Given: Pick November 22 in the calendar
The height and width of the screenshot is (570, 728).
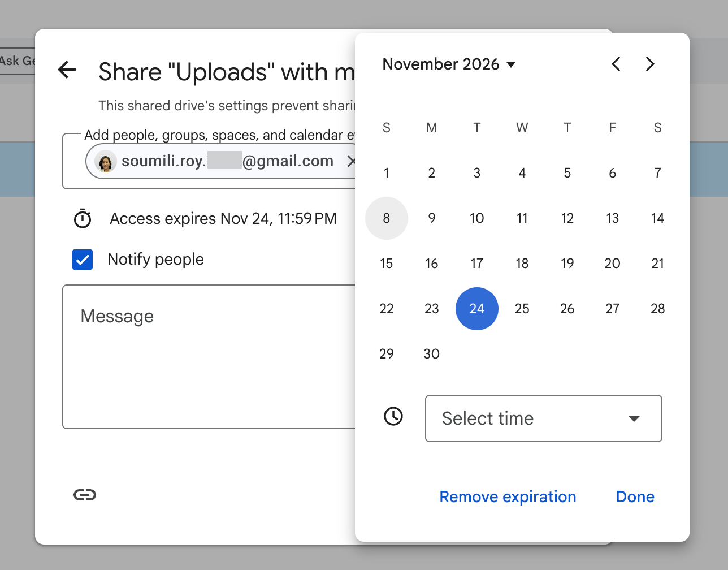Looking at the screenshot, I should [x=387, y=309].
